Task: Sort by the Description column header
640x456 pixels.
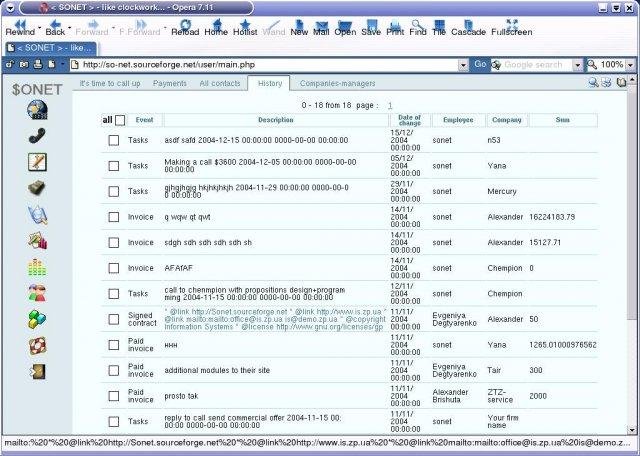Action: [276, 120]
